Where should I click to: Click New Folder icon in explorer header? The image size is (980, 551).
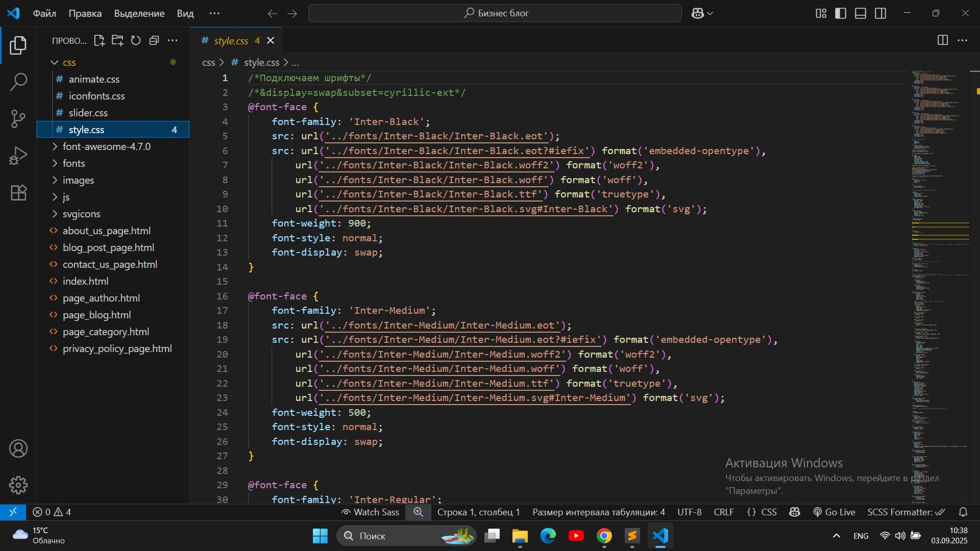point(117,41)
